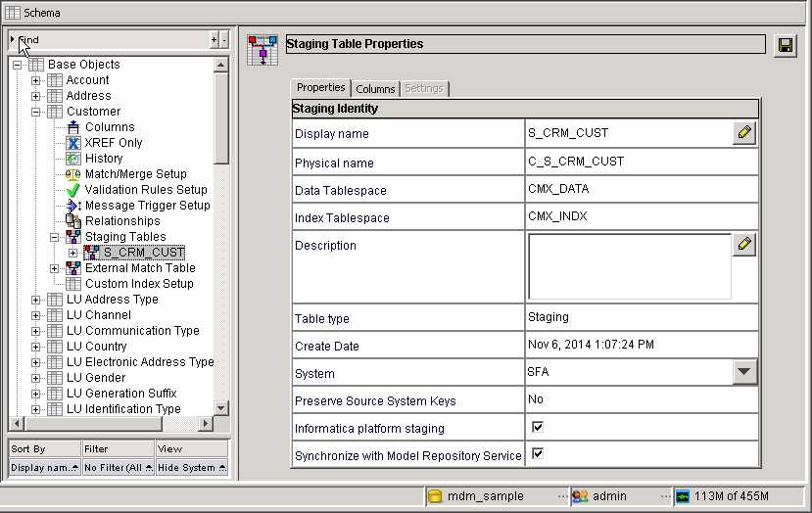Image resolution: width=812 pixels, height=513 pixels.
Task: Click the Address table icon
Action: [x=55, y=96]
